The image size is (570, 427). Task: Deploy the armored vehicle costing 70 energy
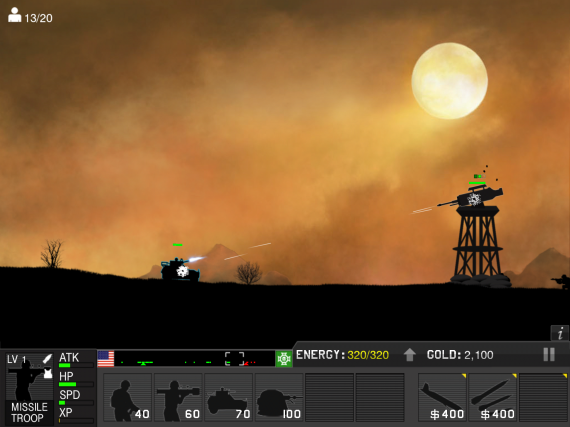[229, 397]
